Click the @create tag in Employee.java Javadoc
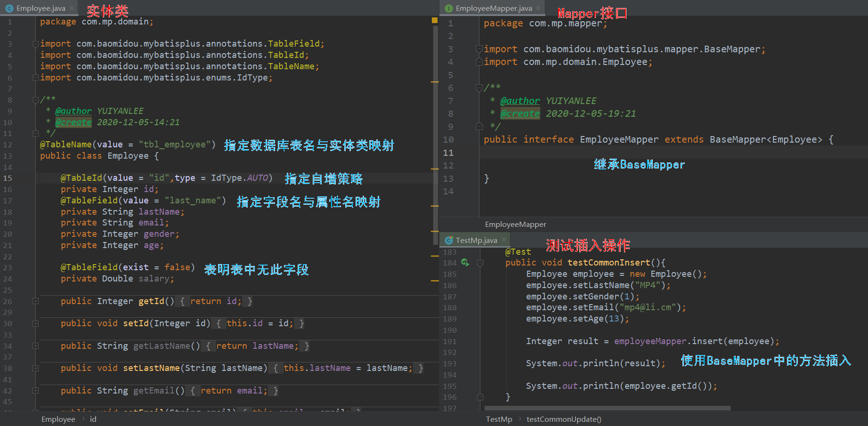Image resolution: width=868 pixels, height=426 pixels. pos(73,122)
